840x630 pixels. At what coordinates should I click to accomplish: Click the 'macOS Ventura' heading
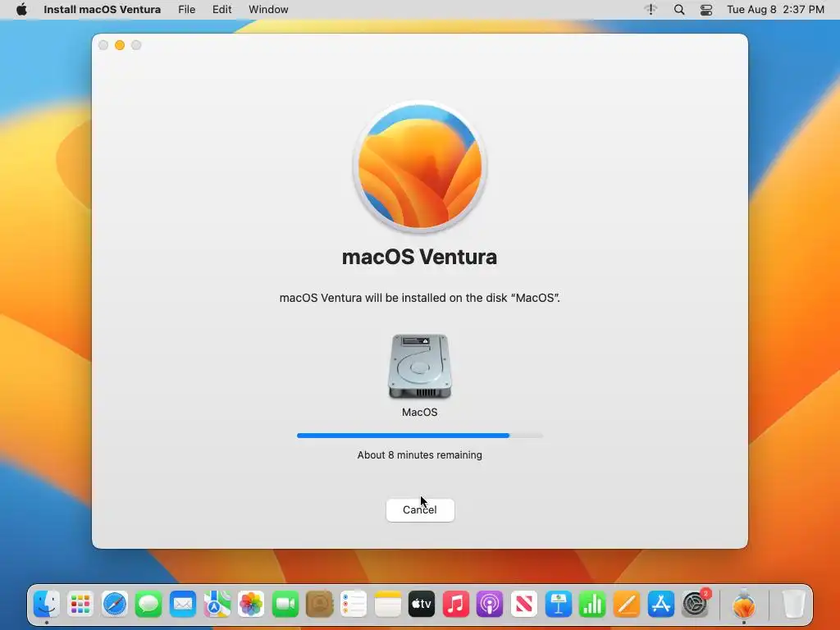point(419,257)
